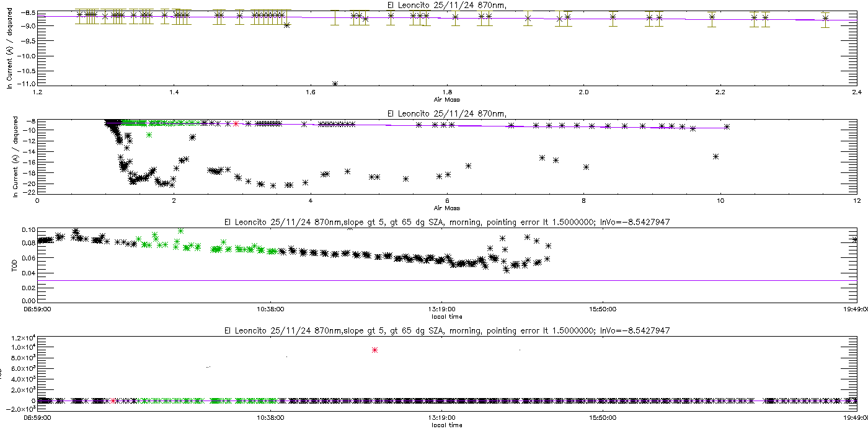Image resolution: width=868 pixels, height=434 pixels.
Task: Click the 1.2×10^4 tick label on bottom plot
Action: [25, 338]
